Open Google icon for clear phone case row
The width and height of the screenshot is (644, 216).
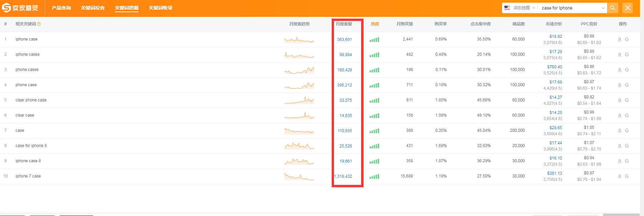point(627,100)
